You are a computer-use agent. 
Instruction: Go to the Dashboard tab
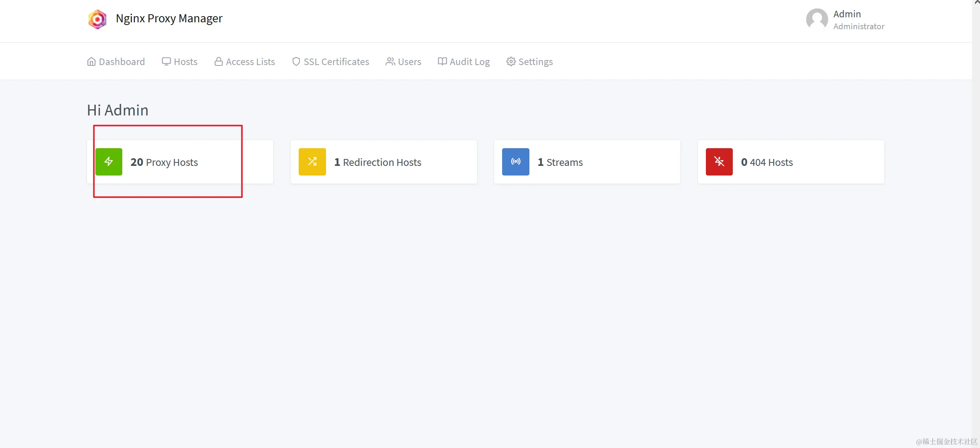116,62
